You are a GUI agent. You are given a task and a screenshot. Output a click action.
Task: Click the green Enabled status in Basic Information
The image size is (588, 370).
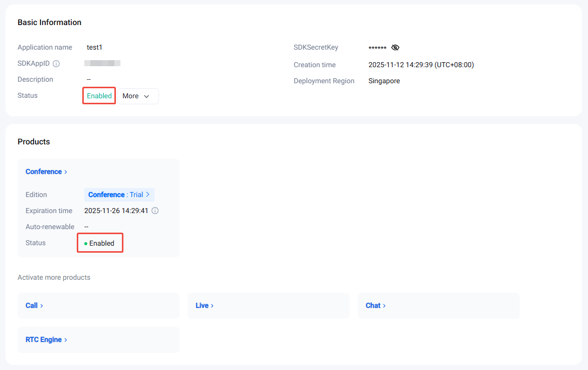pos(99,96)
